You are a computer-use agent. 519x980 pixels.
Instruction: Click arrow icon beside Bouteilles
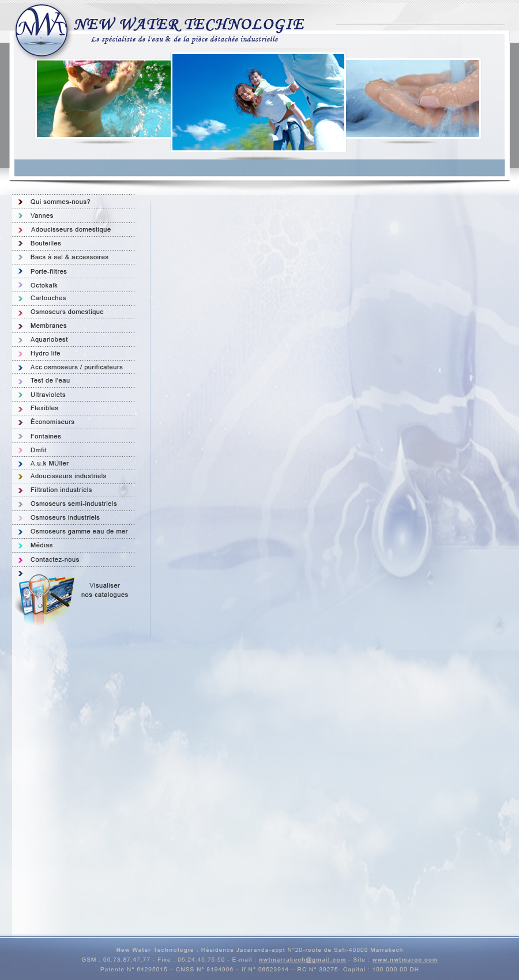coord(20,244)
